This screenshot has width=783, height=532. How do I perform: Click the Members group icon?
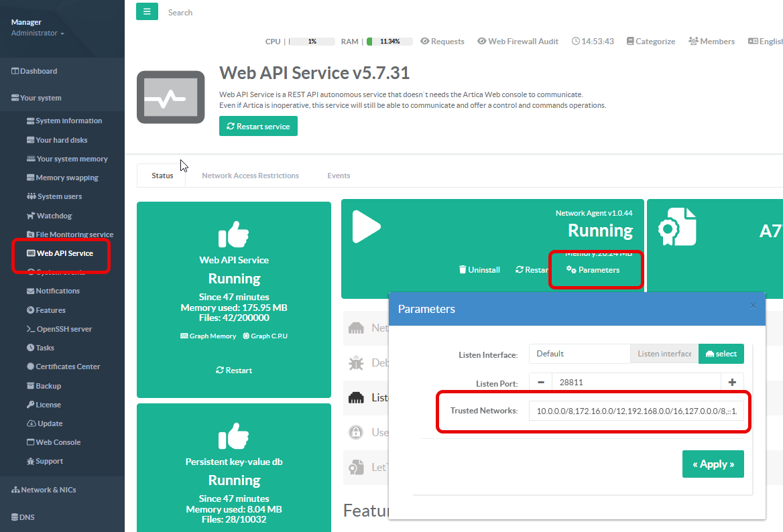pos(693,42)
